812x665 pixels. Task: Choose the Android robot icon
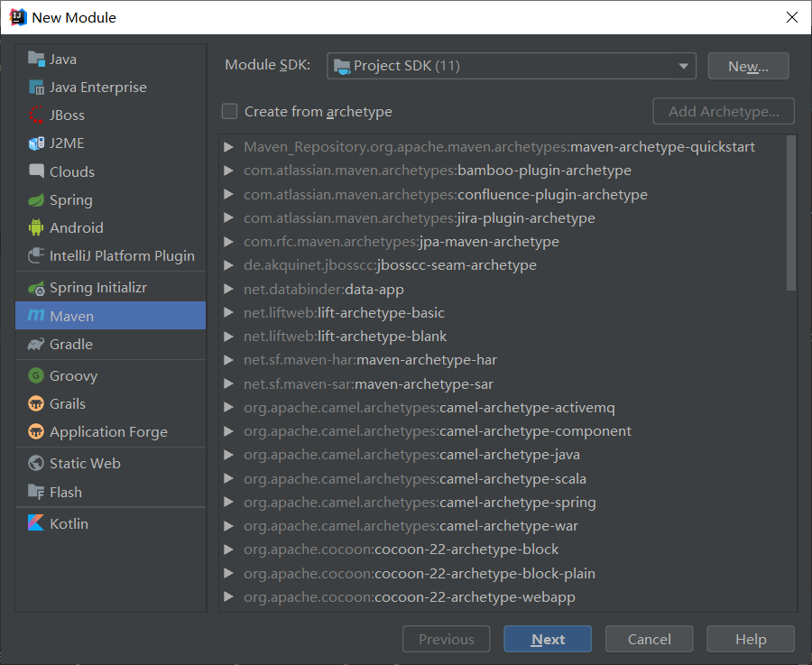point(36,228)
